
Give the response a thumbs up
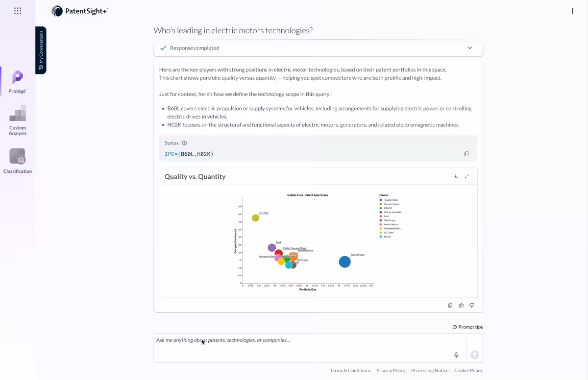(461, 305)
